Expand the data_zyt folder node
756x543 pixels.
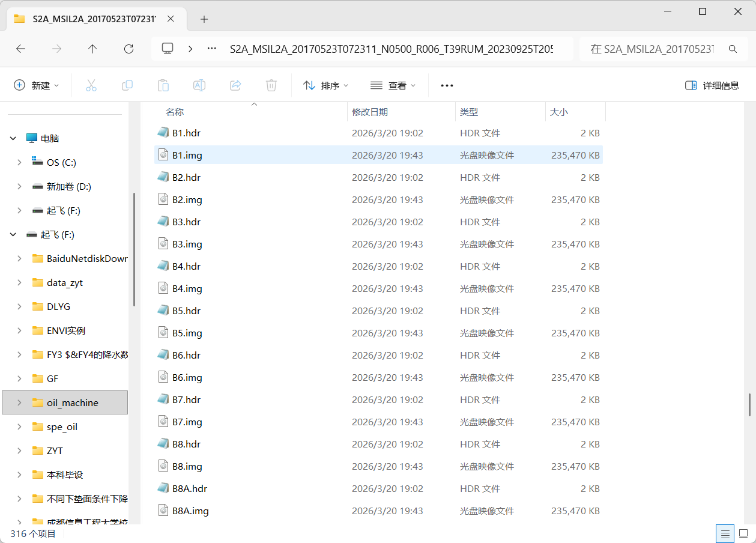19,282
